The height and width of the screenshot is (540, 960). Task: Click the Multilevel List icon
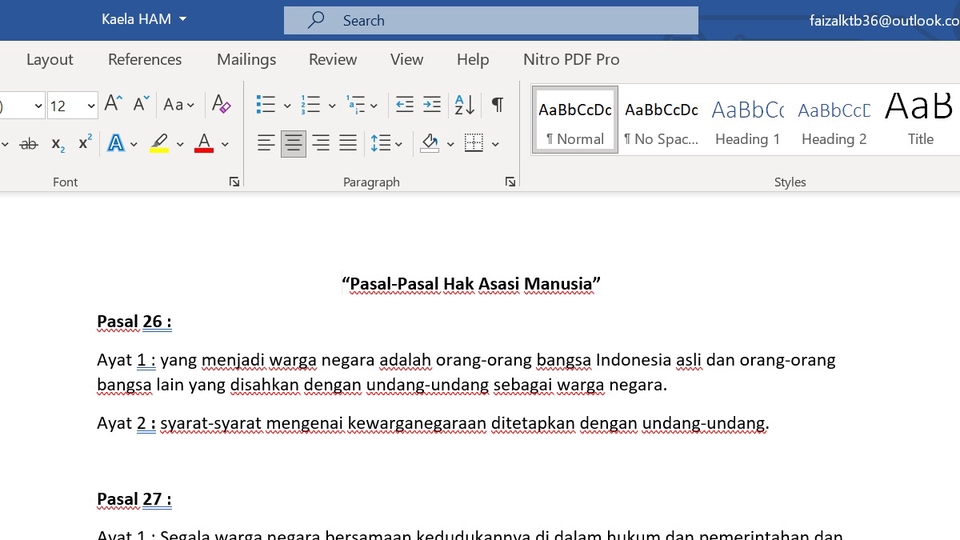[355, 105]
